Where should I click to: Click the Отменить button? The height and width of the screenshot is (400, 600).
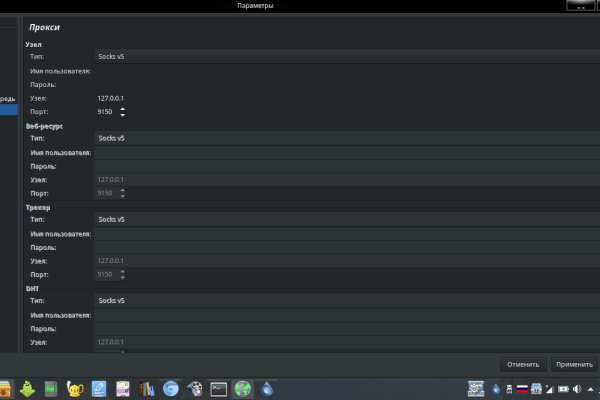coord(523,364)
